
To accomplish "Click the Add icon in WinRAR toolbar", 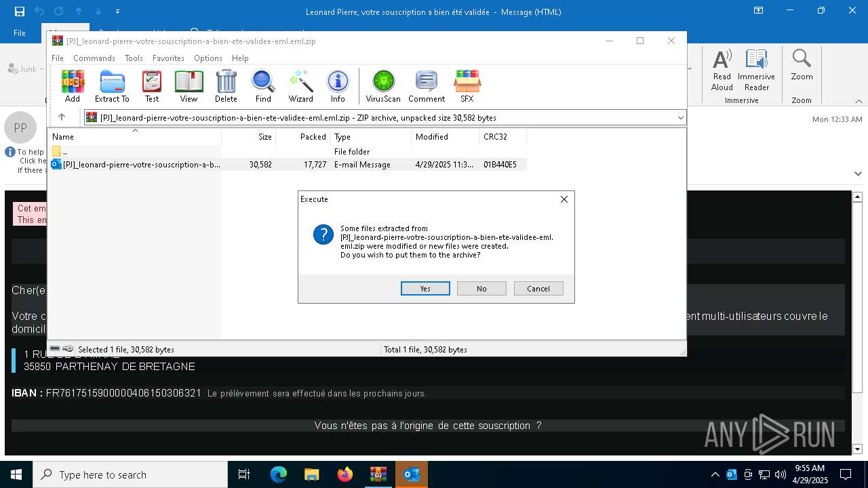I will (x=73, y=86).
